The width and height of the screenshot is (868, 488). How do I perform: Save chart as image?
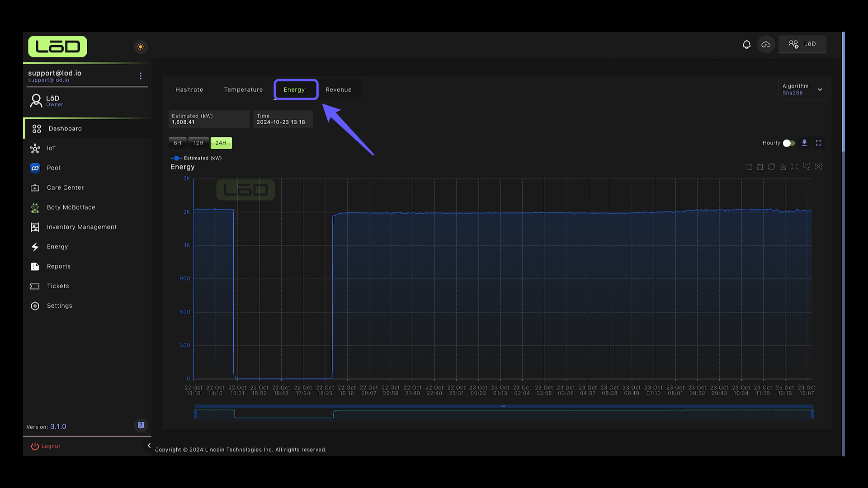pyautogui.click(x=783, y=167)
